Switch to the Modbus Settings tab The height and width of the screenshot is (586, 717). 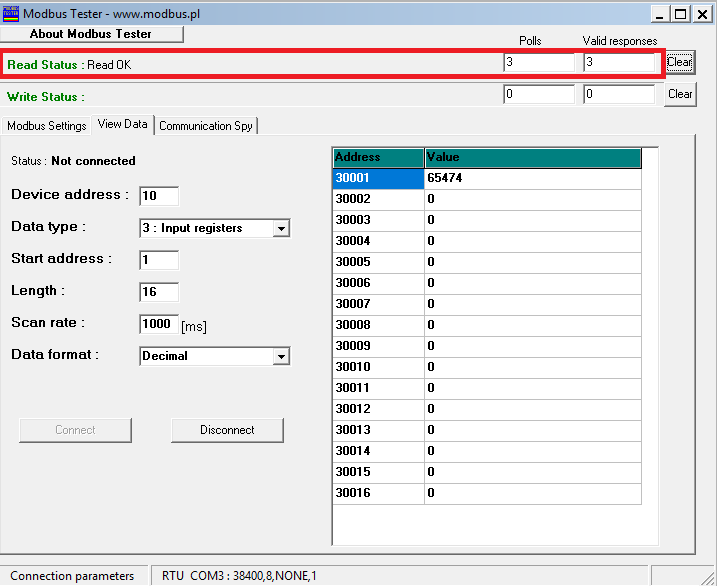[x=46, y=126]
